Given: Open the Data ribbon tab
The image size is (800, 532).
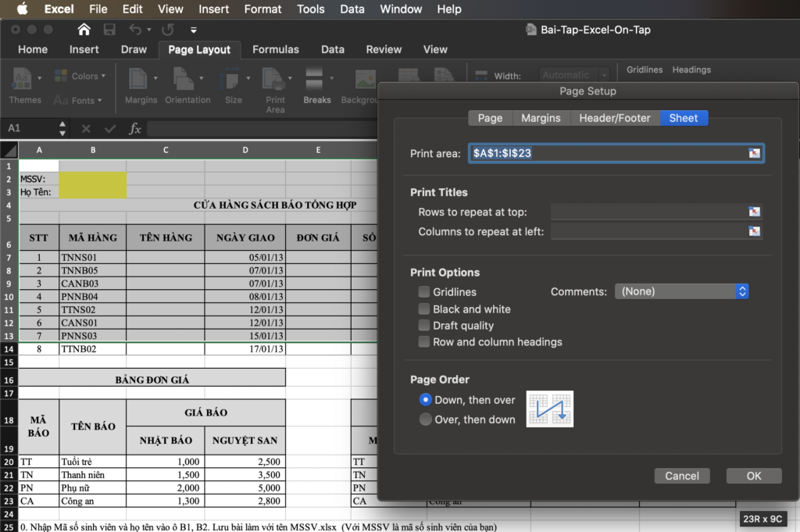Looking at the screenshot, I should click(333, 49).
